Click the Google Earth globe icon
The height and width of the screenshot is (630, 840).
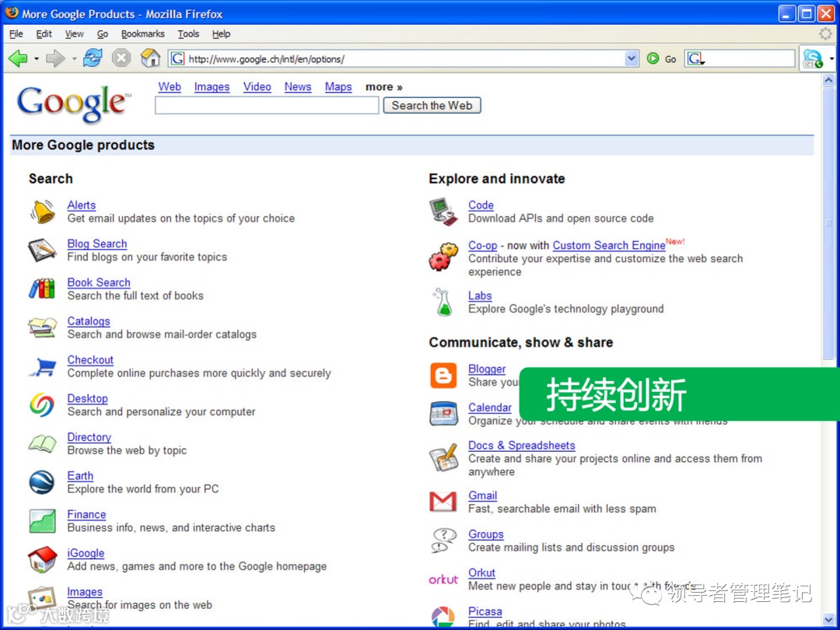coord(42,482)
